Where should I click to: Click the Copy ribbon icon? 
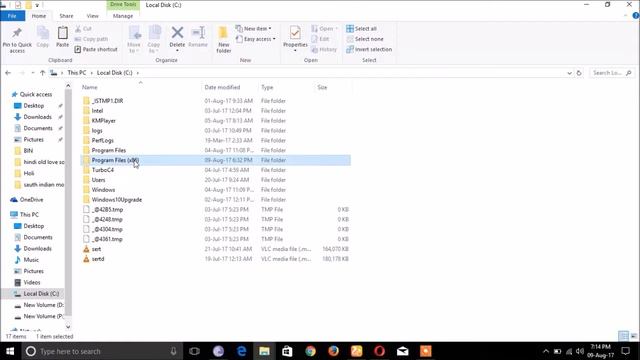[42, 33]
